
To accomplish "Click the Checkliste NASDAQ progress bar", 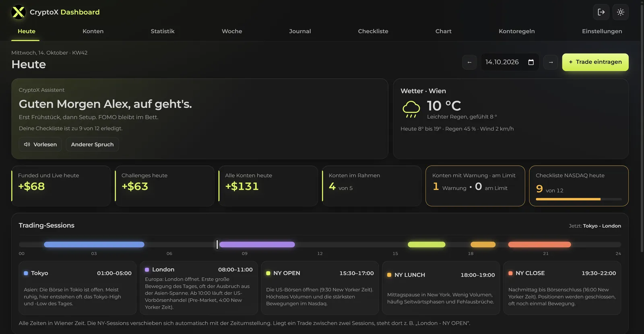I will (579, 199).
